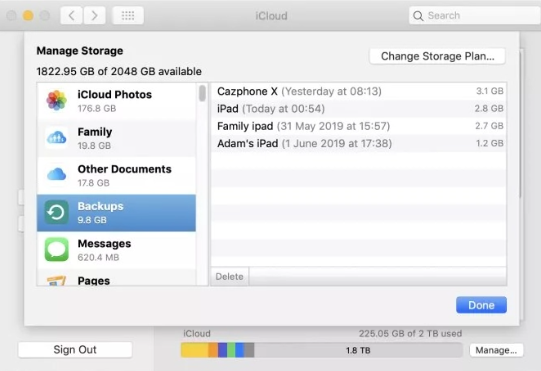The image size is (541, 371).
Task: Select the Other Documents category
Action: [x=116, y=176]
